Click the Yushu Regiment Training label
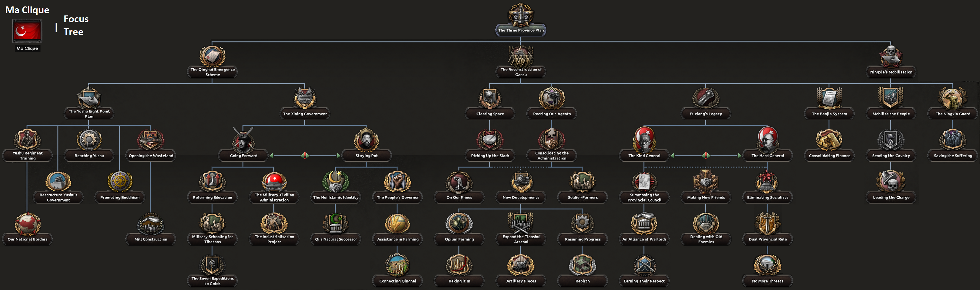 coord(27,156)
